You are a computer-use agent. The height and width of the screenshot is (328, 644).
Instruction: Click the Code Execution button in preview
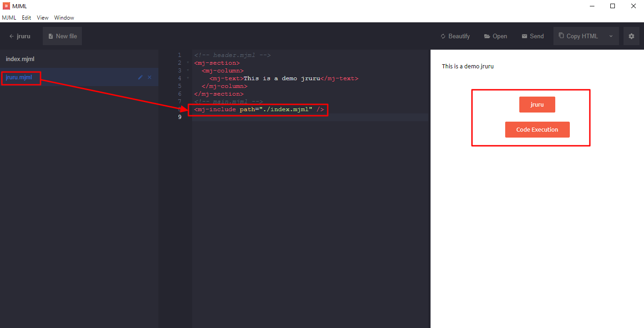(x=537, y=129)
